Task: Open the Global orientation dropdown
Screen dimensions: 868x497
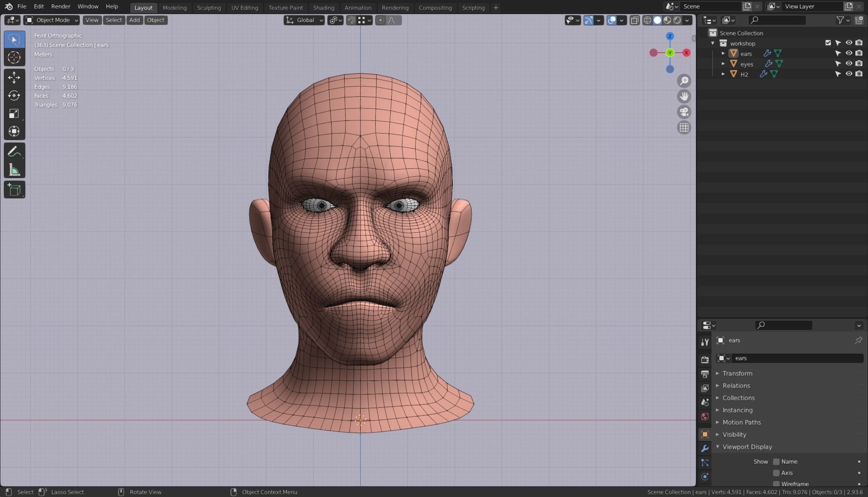Action: [304, 20]
